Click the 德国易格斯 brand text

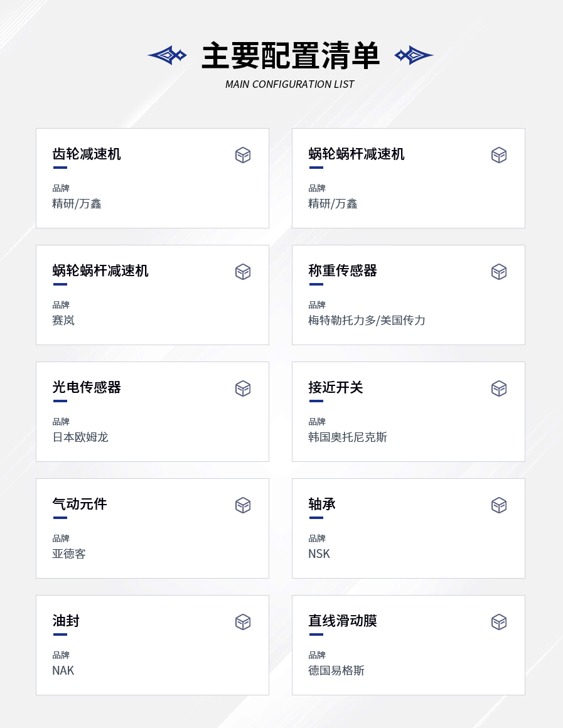point(336,670)
